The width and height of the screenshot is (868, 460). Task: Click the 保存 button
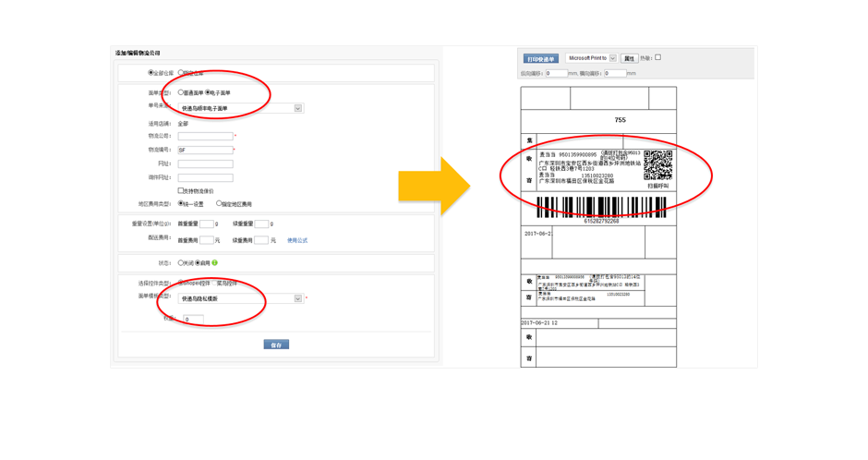coord(276,345)
